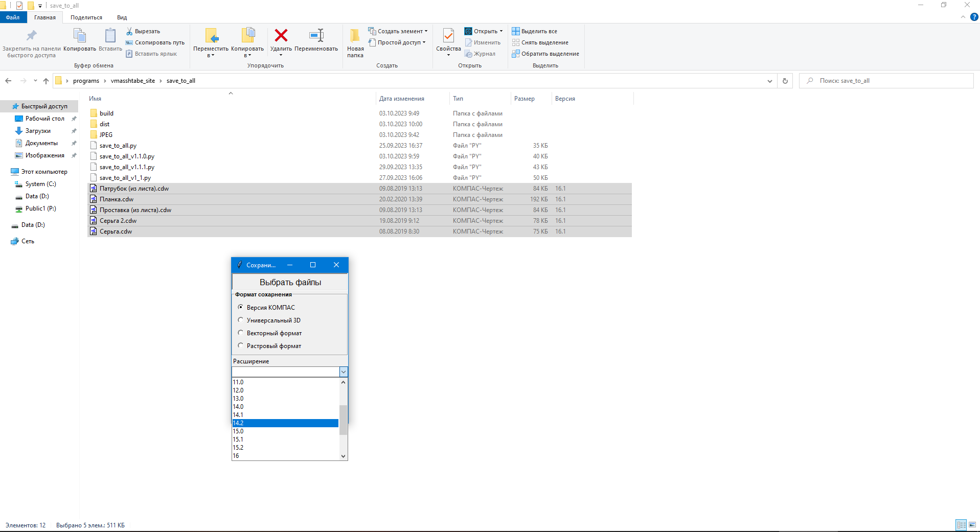Click the Переименовать icon
980x532 pixels.
316,35
